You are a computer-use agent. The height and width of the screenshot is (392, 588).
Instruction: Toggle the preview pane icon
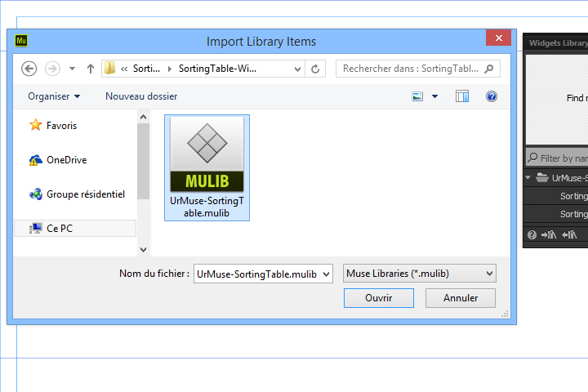pyautogui.click(x=462, y=96)
